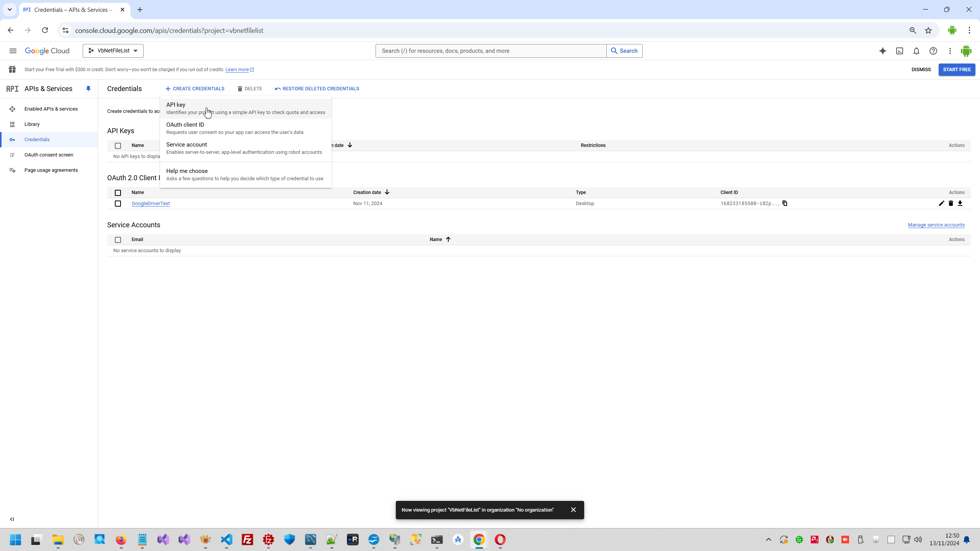Open the VbNetFileList project selector dropdown

click(113, 51)
